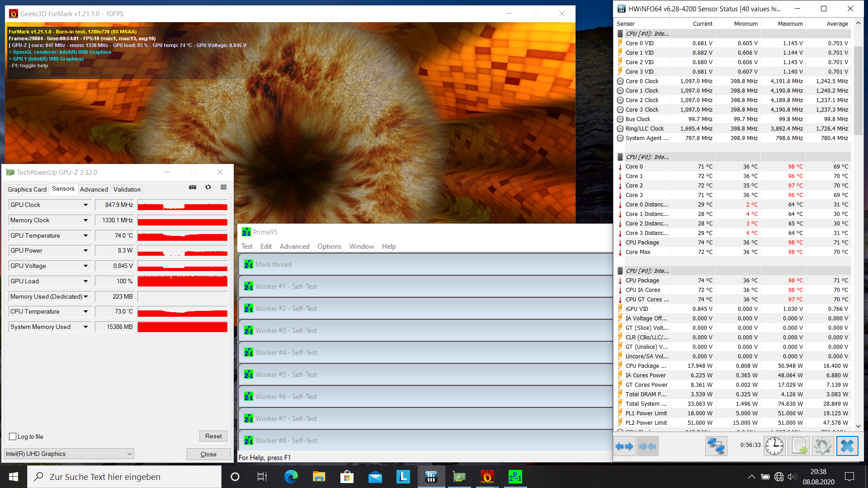The height and width of the screenshot is (488, 868).
Task: Click the Maximum column header in HWiNFO
Action: (783, 23)
